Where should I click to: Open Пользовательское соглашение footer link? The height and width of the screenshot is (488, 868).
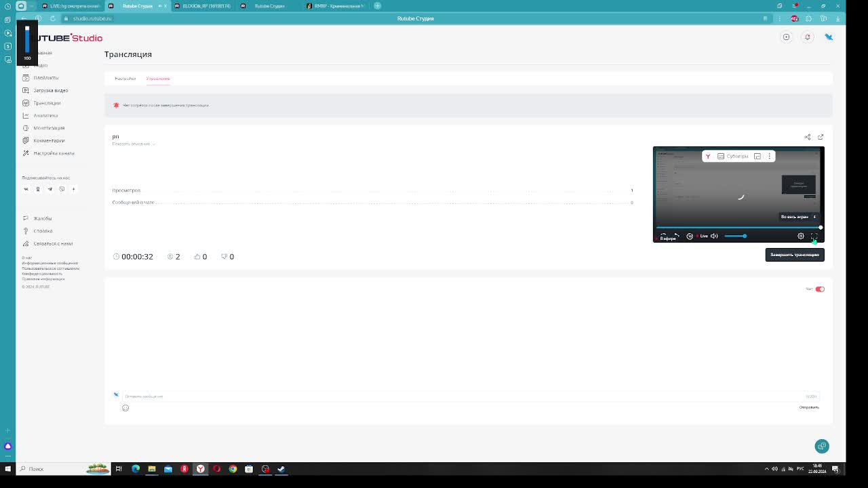click(x=50, y=268)
